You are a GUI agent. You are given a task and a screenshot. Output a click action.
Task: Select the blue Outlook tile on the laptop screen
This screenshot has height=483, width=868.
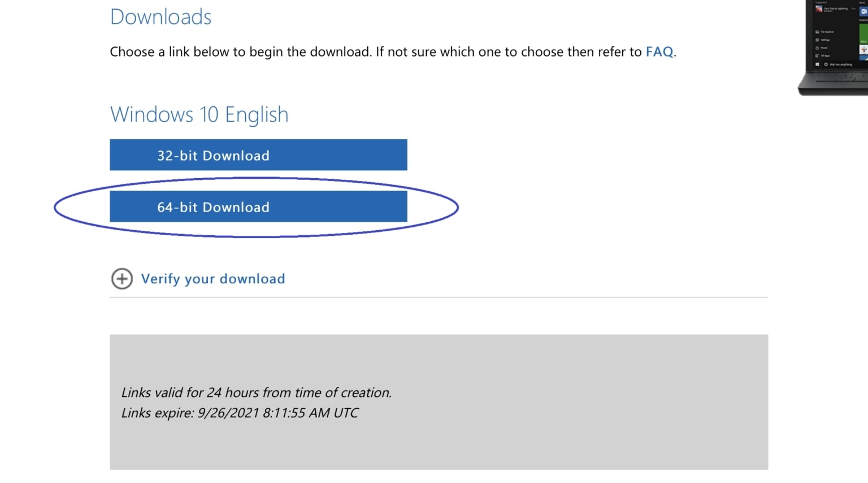[x=863, y=11]
